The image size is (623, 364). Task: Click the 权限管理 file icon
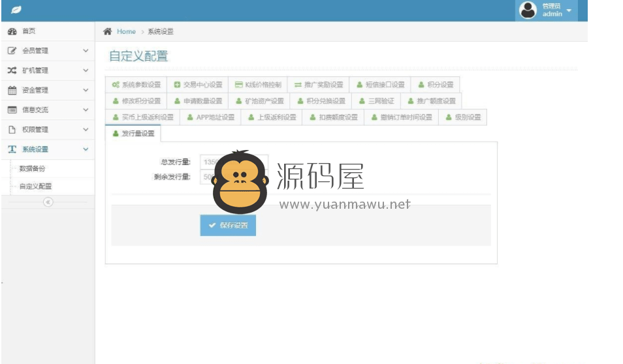tap(12, 129)
